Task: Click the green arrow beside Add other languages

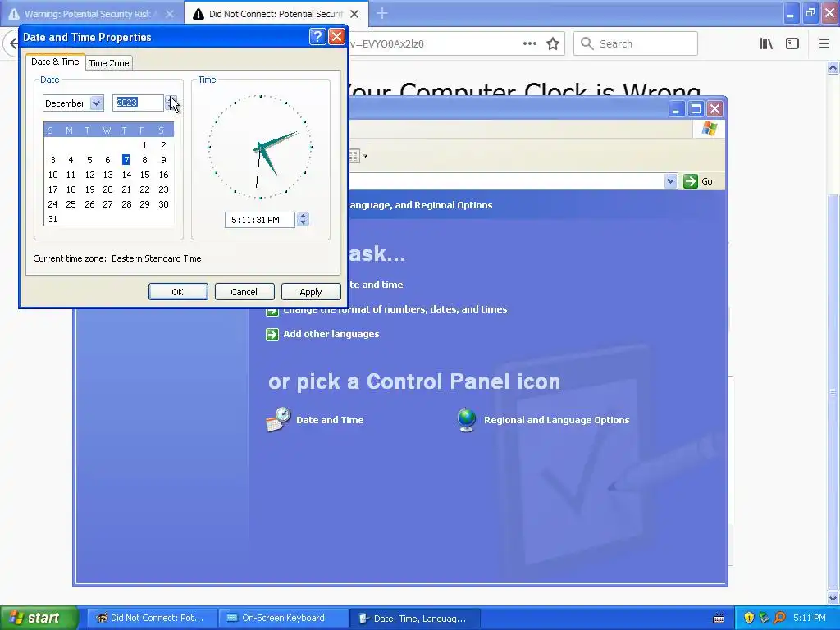Action: coord(272,335)
